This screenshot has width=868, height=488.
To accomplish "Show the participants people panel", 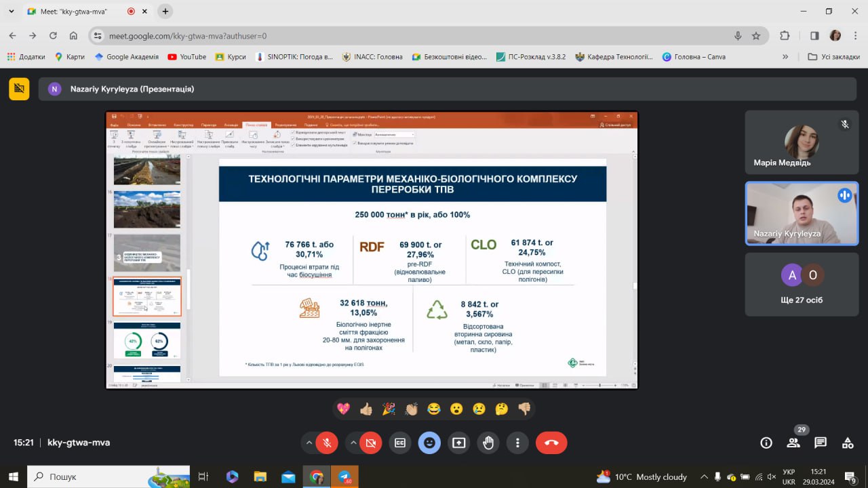I will point(793,443).
